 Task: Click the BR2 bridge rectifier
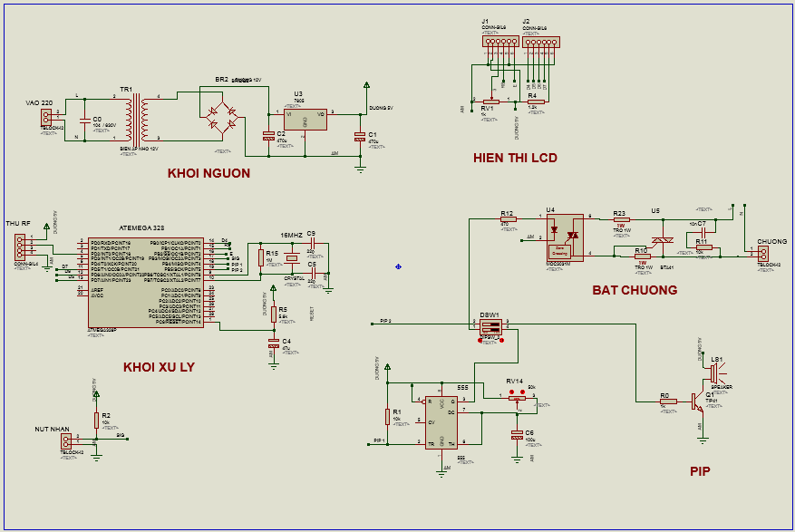coord(222,115)
